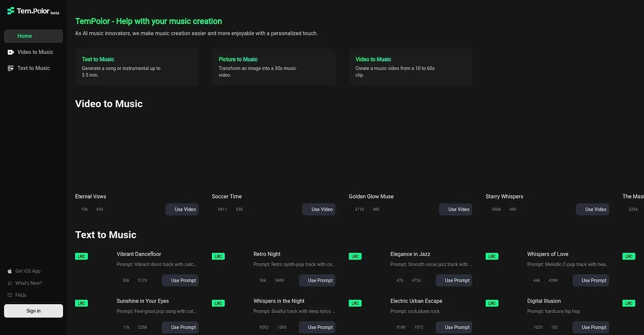Click the LRC badge for Retro Night
Image resolution: width=644 pixels, height=335 pixels.
218,256
